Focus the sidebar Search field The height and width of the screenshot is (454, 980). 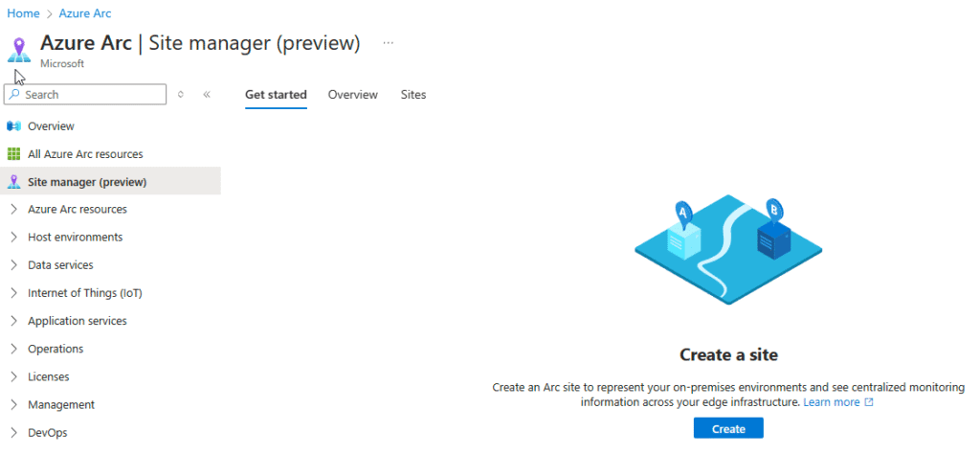tap(85, 95)
